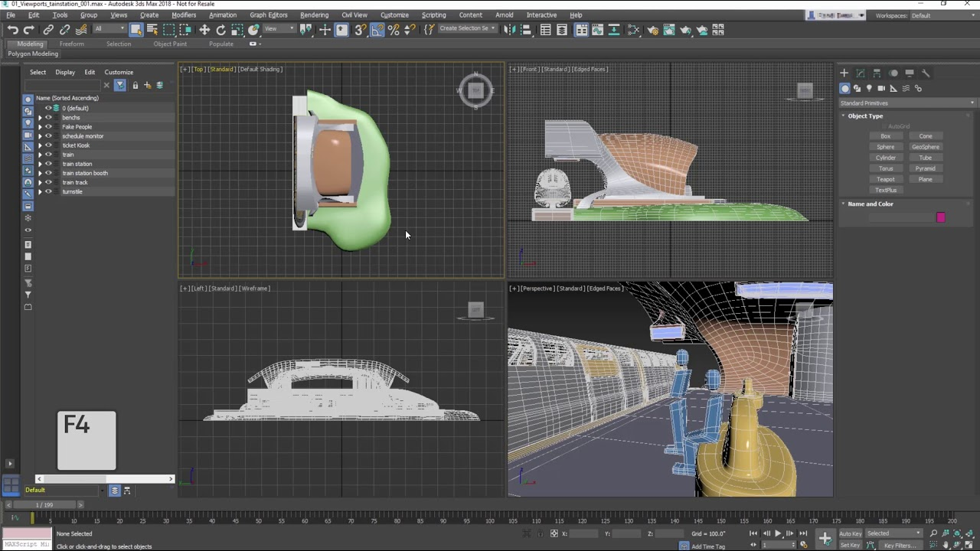Hide the benchs layer with eye icon
980x551 pixels.
click(x=48, y=118)
